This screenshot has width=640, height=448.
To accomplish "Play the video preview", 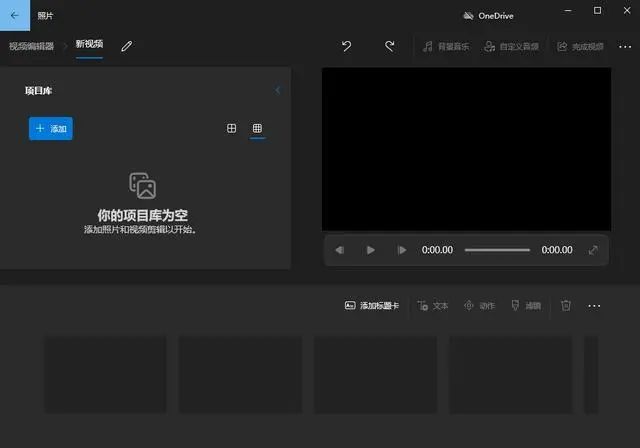I will point(371,250).
